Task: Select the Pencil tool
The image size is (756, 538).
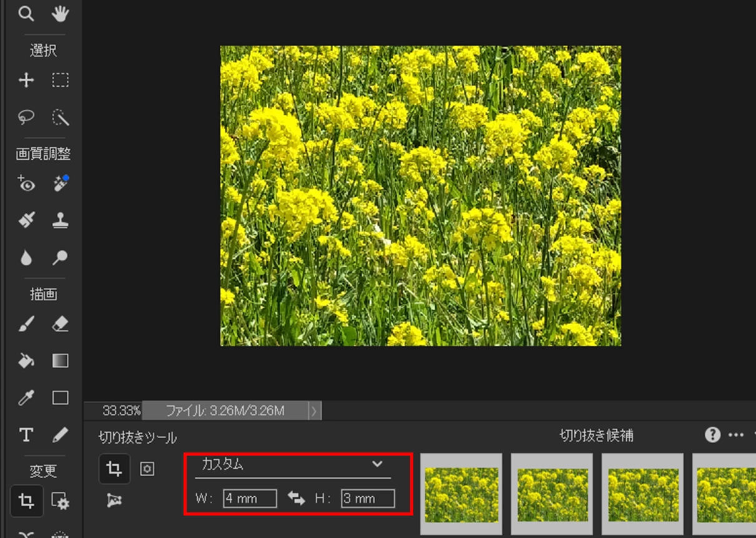Action: coord(60,434)
